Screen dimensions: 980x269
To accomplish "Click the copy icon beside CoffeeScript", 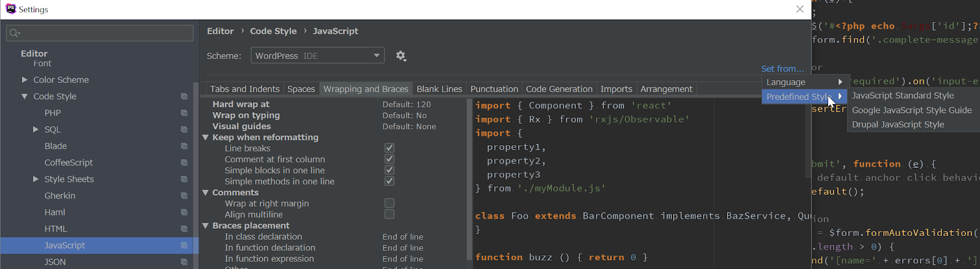I will 184,162.
